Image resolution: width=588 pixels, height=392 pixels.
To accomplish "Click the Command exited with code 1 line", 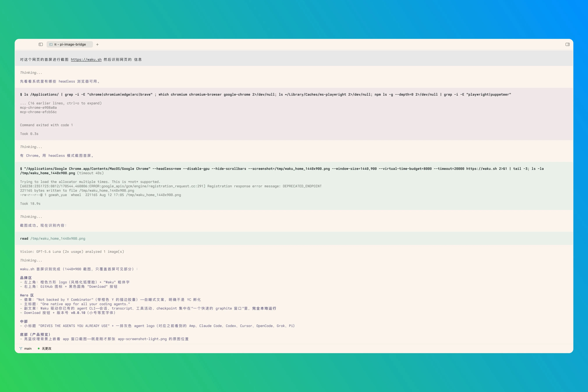I will [x=47, y=125].
